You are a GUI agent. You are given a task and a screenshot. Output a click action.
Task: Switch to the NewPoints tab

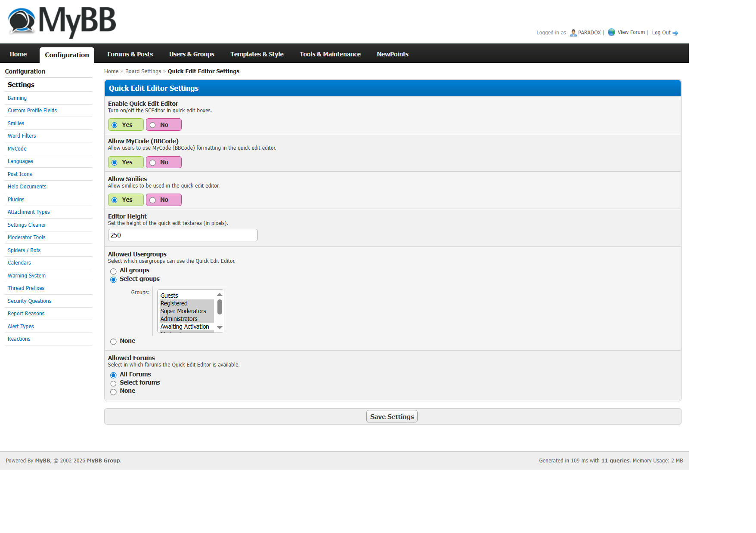tap(392, 54)
